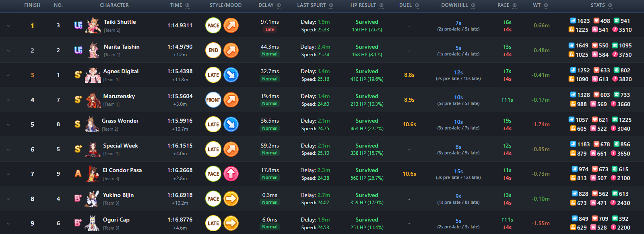644x234 pixels.
Task: Expand Special Week row chevron
Action: tap(8, 150)
